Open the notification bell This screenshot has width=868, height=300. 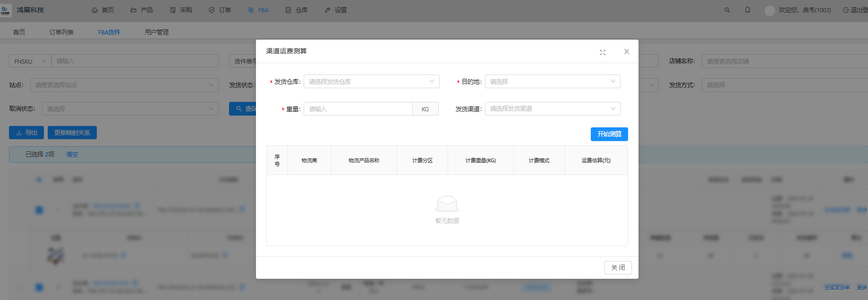(x=748, y=10)
